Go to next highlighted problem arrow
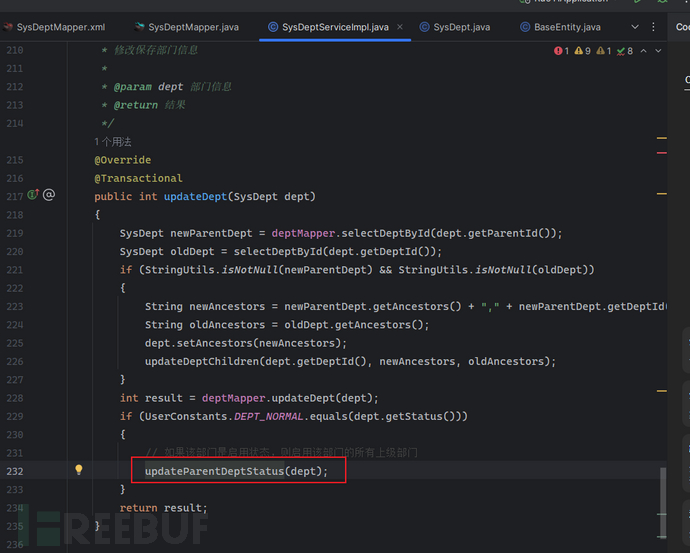The width and height of the screenshot is (690, 553). [x=658, y=51]
